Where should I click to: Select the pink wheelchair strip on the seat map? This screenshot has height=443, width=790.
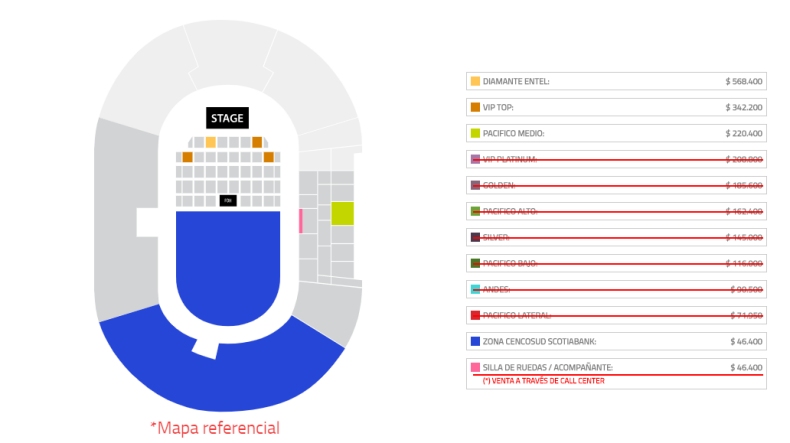[x=300, y=221]
